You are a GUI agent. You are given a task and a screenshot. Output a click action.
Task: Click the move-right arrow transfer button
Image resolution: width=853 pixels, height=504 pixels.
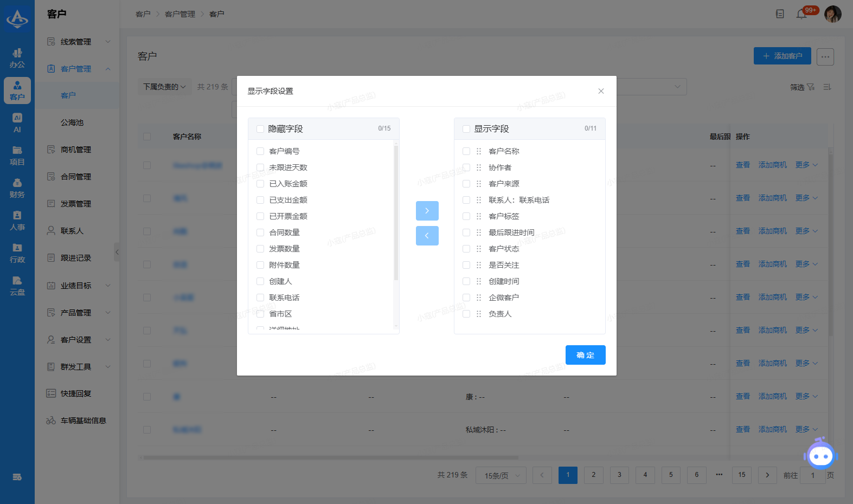pyautogui.click(x=427, y=211)
